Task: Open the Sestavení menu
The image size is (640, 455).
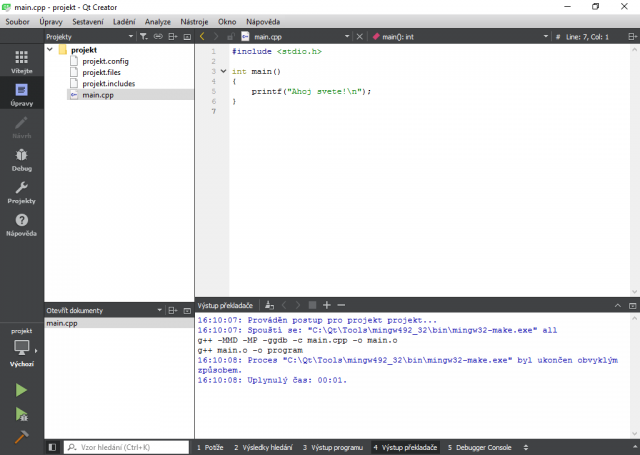Action: pyautogui.click(x=88, y=22)
